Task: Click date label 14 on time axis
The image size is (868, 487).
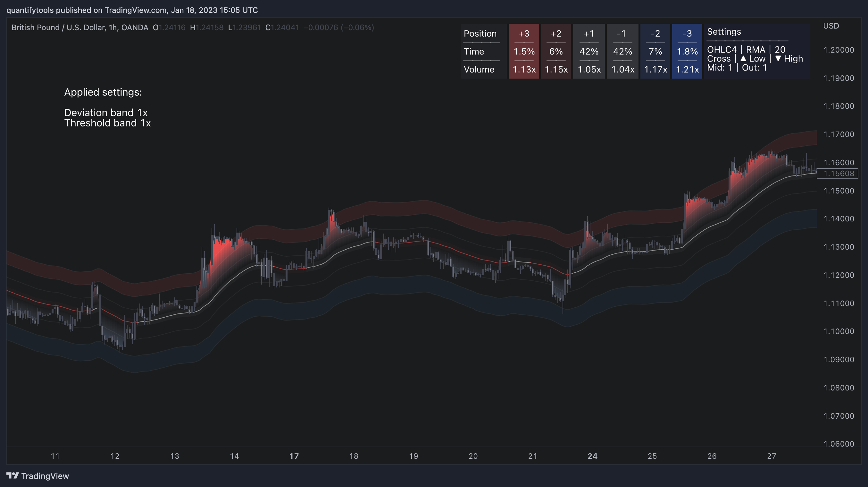Action: click(234, 456)
